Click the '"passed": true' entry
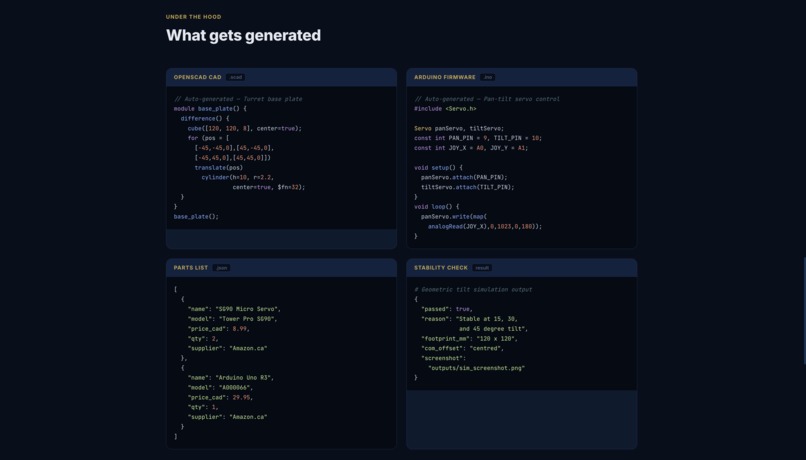The width and height of the screenshot is (806, 460). [447, 309]
